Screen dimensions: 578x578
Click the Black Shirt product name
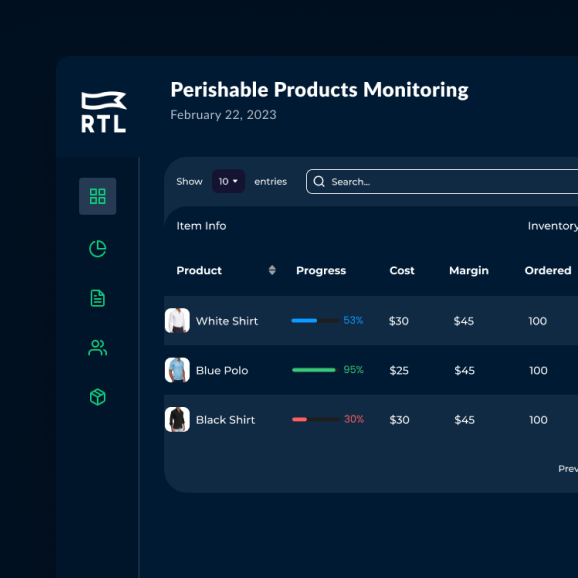click(x=225, y=420)
